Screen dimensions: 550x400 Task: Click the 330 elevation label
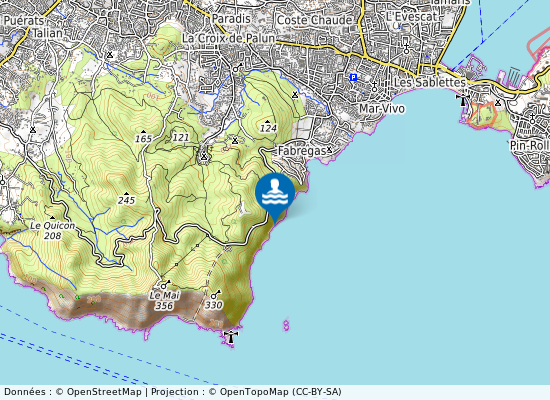coord(214,305)
